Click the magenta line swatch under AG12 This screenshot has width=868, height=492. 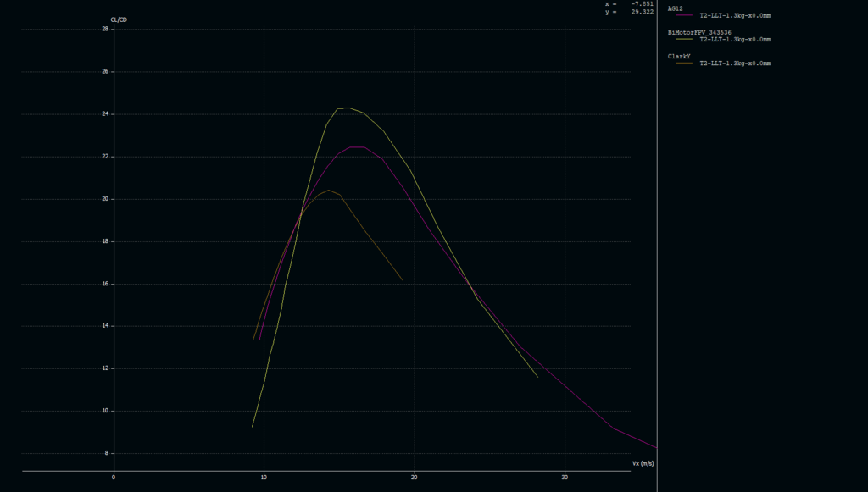click(685, 15)
